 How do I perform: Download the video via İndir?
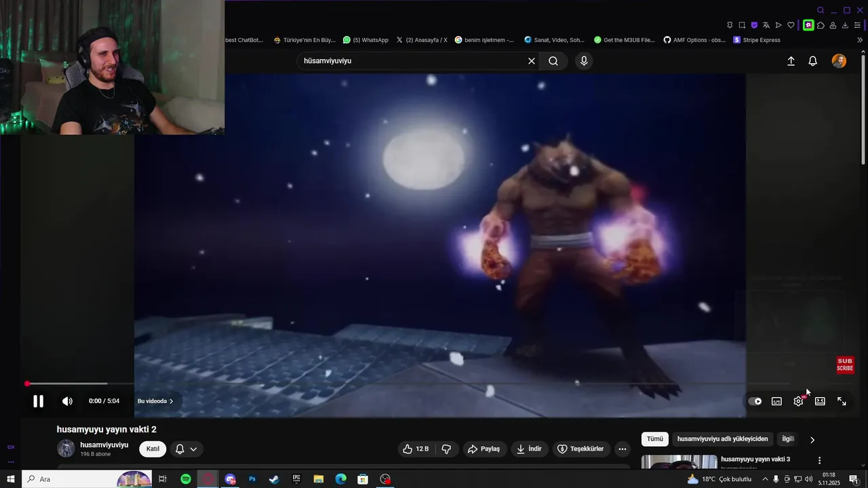click(x=529, y=449)
